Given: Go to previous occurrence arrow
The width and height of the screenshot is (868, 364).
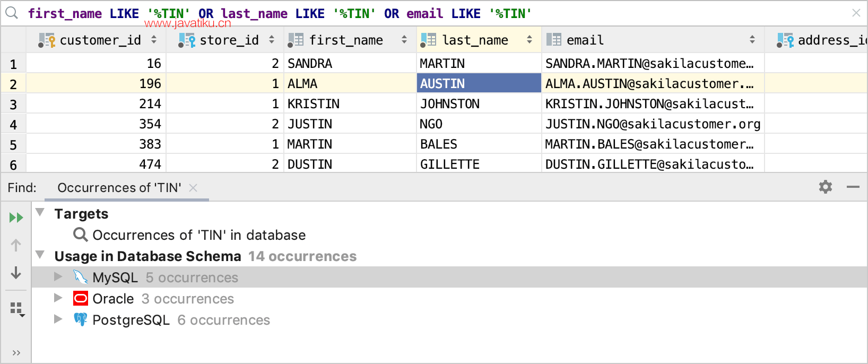Looking at the screenshot, I should (16, 245).
